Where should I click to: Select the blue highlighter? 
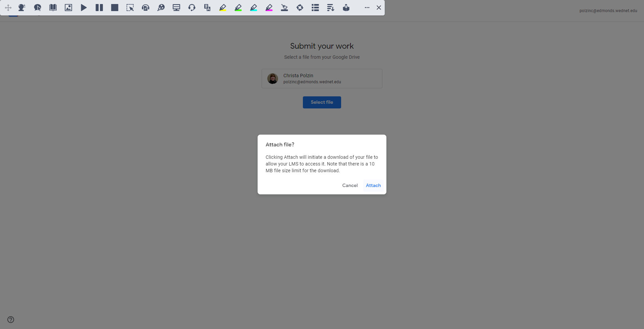pyautogui.click(x=254, y=7)
